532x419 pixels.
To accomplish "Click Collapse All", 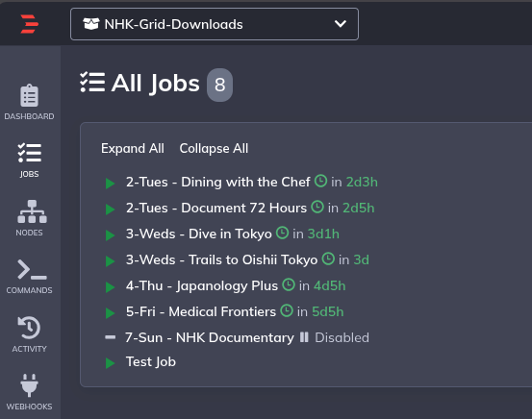I will (x=214, y=149).
